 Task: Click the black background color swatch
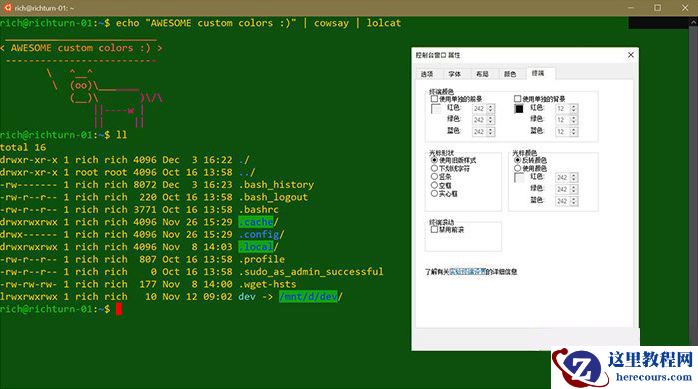pos(519,109)
